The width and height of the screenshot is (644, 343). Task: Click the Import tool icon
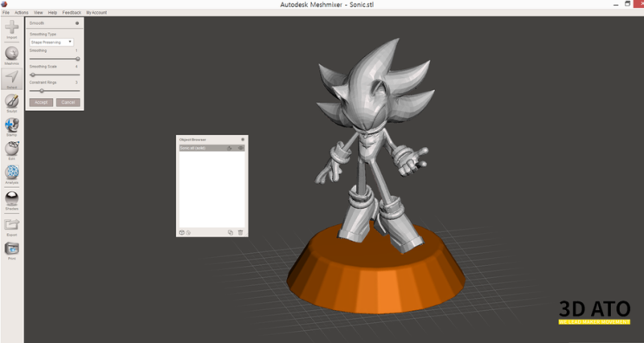pyautogui.click(x=11, y=28)
